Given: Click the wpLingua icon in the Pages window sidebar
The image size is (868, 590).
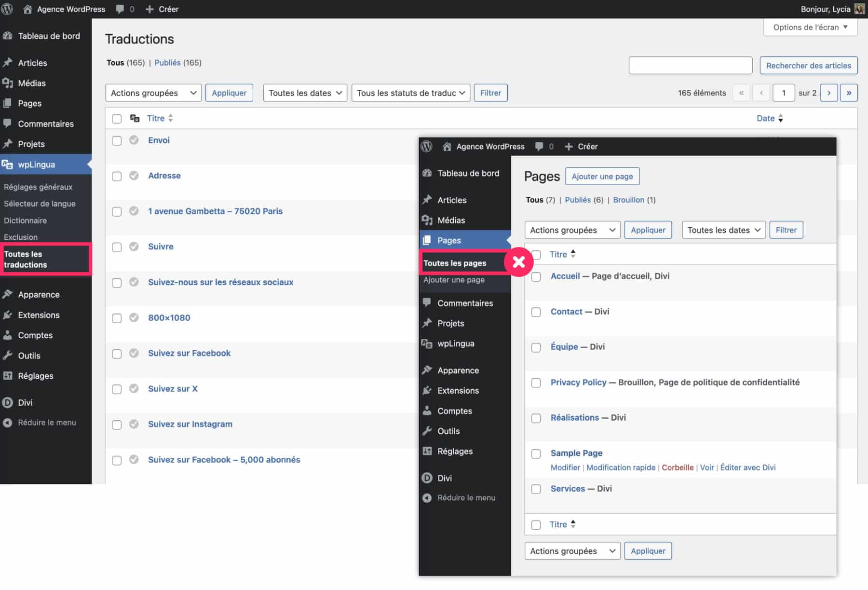Looking at the screenshot, I should coord(427,343).
